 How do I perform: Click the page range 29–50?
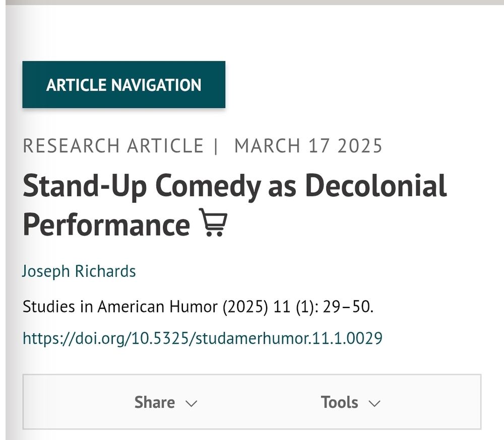click(x=346, y=307)
